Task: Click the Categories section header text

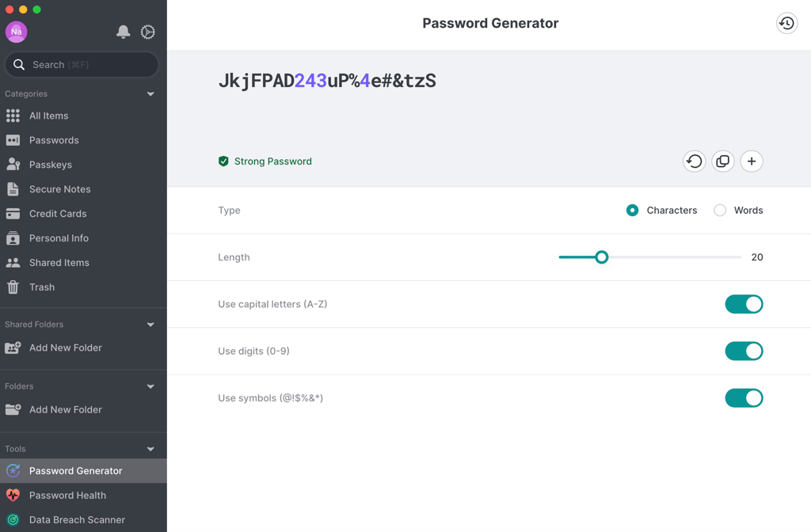Action: (26, 93)
